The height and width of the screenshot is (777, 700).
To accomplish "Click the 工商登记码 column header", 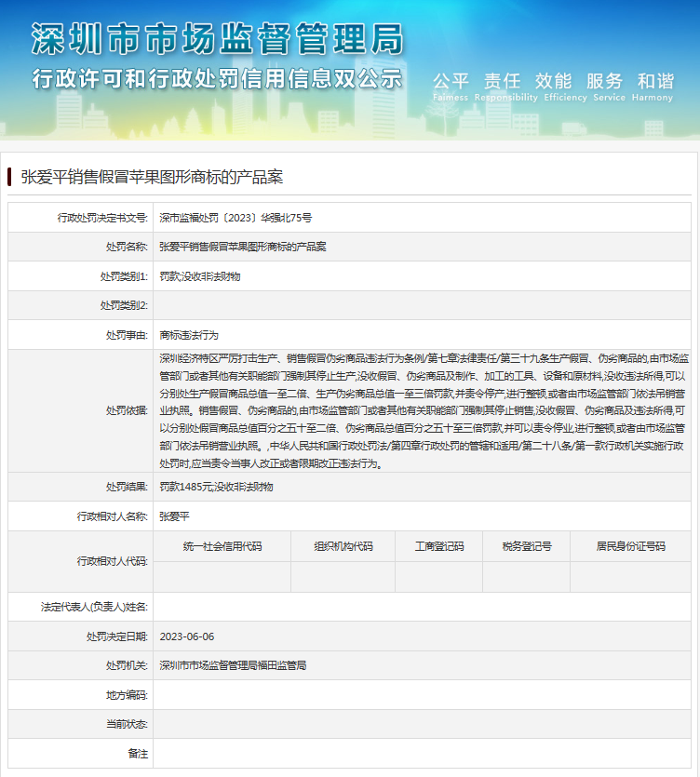I will click(439, 546).
